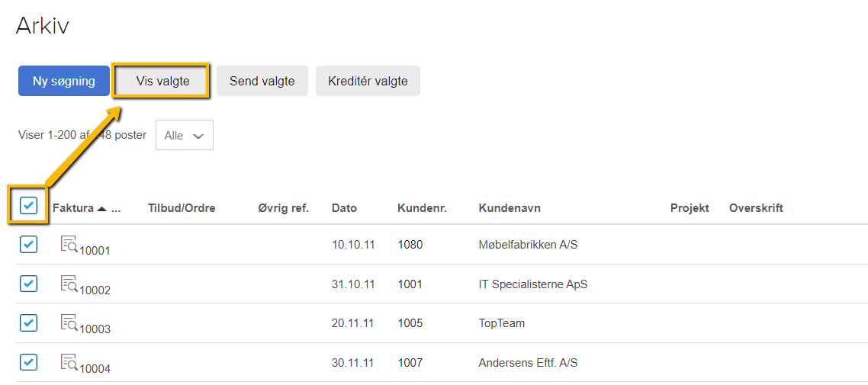Click Kreditér valgte button
The width and height of the screenshot is (868, 385).
point(368,82)
